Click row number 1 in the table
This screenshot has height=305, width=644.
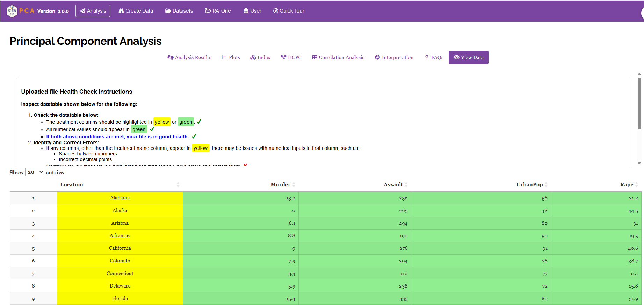[34, 198]
